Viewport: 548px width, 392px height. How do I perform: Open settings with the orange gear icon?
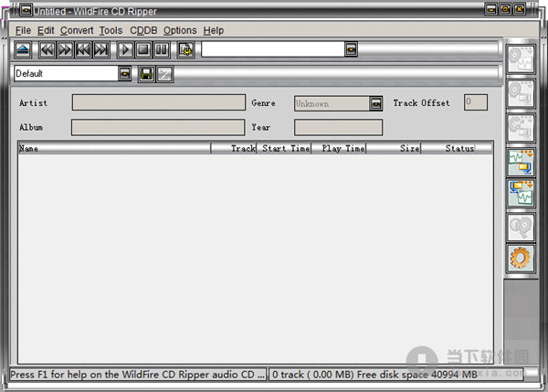pyautogui.click(x=521, y=259)
